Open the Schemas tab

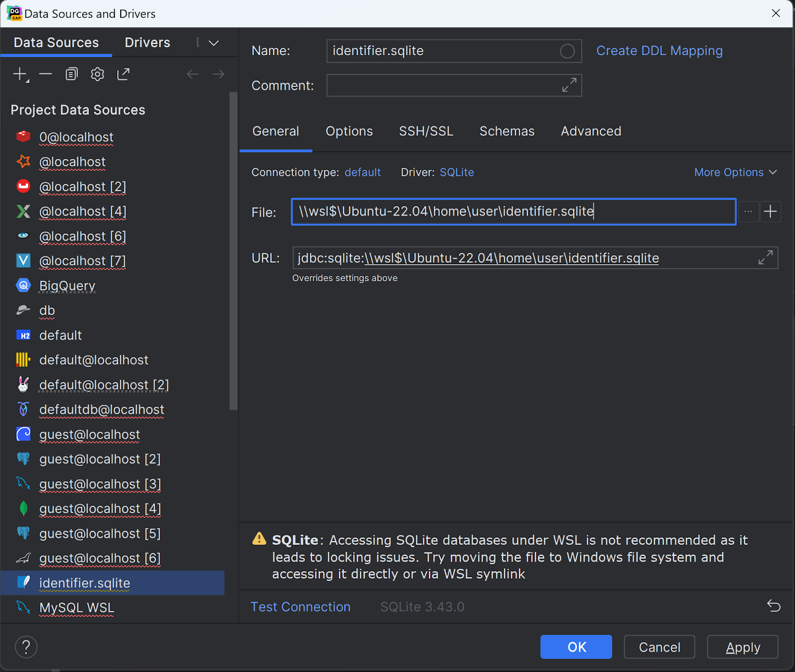507,131
